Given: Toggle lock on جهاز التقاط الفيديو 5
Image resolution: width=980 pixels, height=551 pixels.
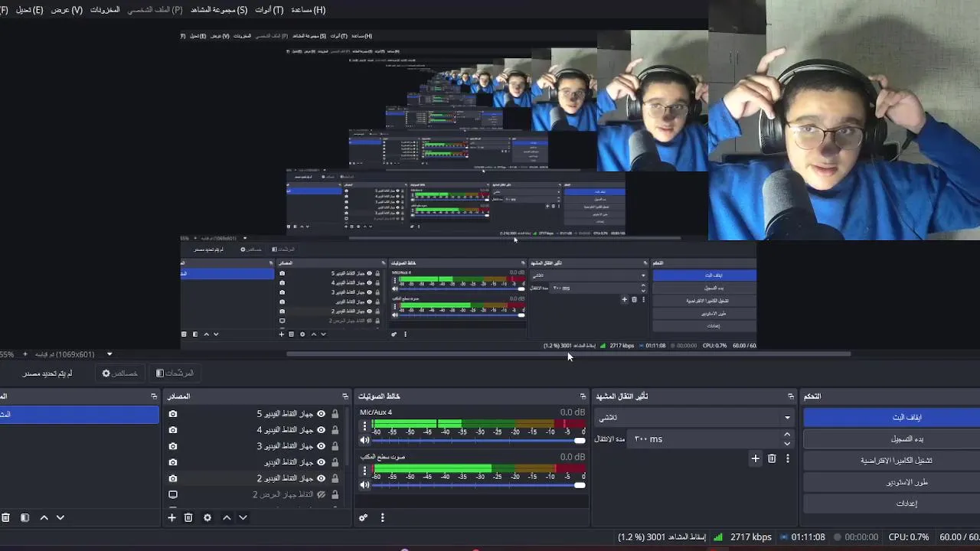Looking at the screenshot, I should coord(335,414).
